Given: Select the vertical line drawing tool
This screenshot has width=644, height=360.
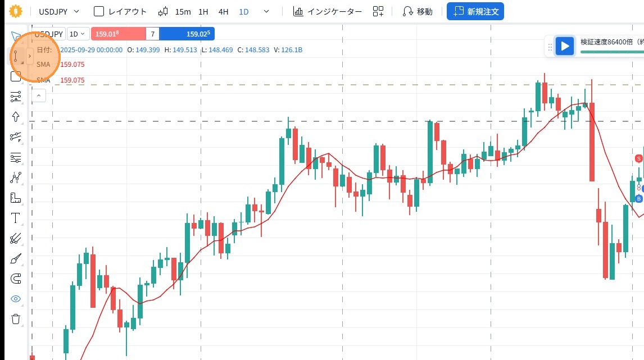Looking at the screenshot, I should click(16, 56).
